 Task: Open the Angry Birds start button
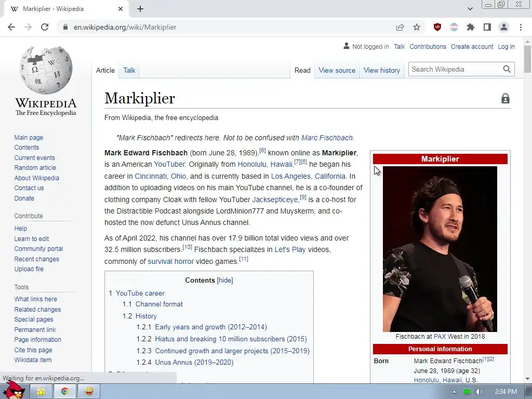click(x=13, y=390)
